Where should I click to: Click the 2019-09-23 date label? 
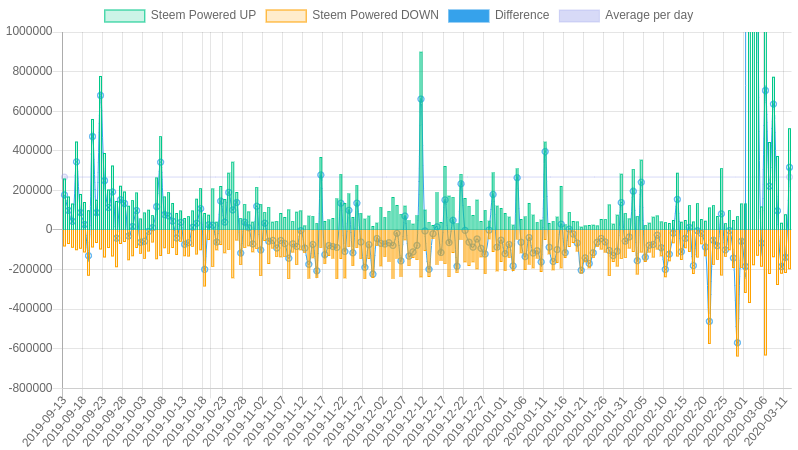coord(84,419)
